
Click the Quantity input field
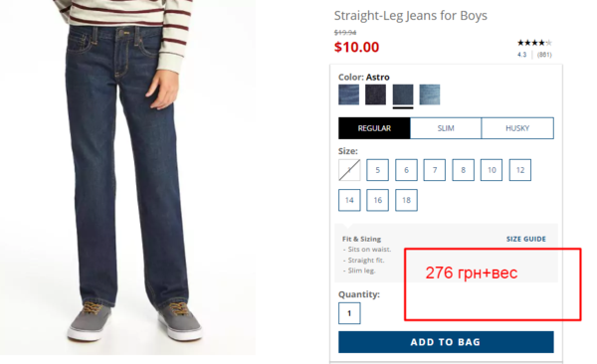(x=349, y=313)
